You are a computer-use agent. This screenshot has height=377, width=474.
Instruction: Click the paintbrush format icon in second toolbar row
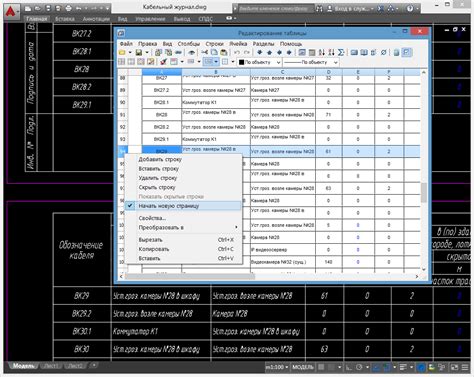tap(164, 62)
